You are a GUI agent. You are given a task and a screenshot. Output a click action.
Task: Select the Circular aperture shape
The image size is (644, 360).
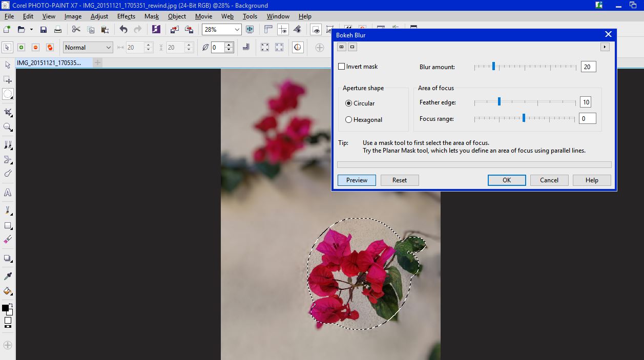point(349,103)
